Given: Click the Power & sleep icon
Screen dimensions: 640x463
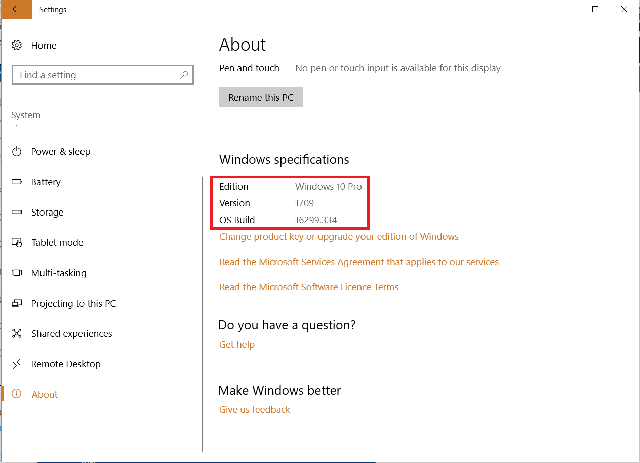Looking at the screenshot, I should [x=17, y=151].
